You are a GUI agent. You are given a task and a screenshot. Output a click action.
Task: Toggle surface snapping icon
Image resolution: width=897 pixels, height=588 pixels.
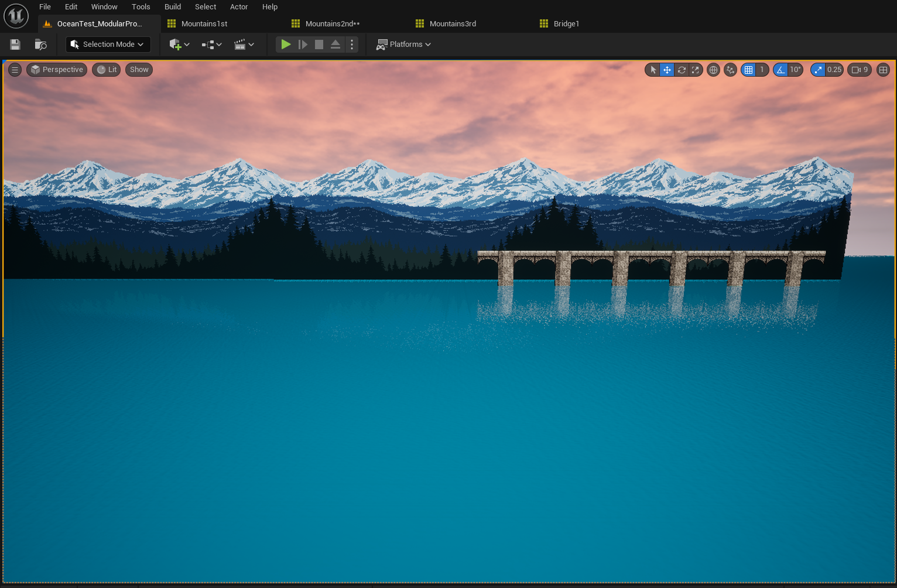pos(730,70)
